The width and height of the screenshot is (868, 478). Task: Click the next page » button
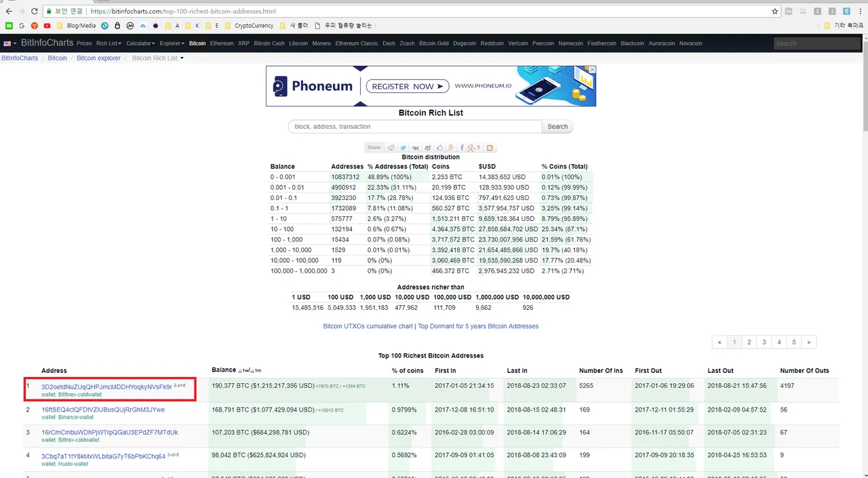[809, 342]
